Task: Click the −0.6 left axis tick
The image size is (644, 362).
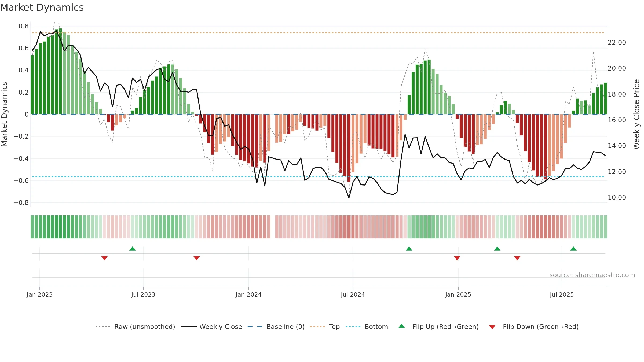Action: (x=21, y=181)
